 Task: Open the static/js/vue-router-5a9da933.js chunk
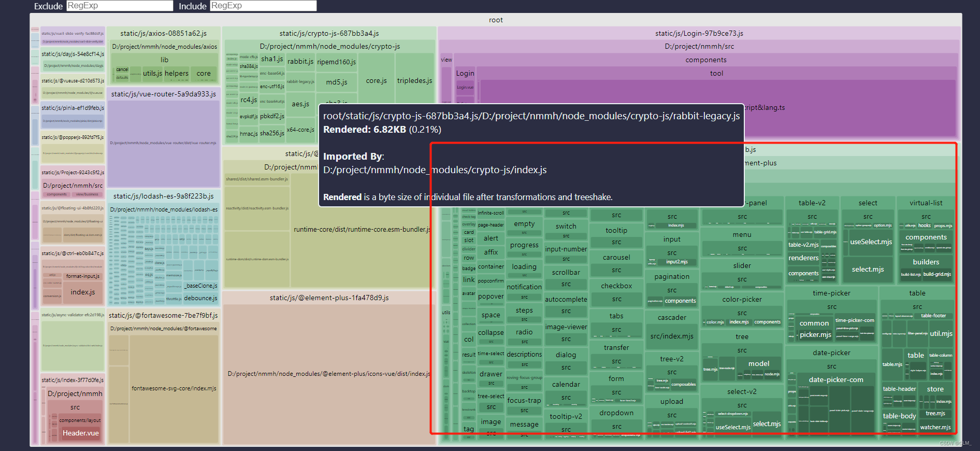coord(164,94)
